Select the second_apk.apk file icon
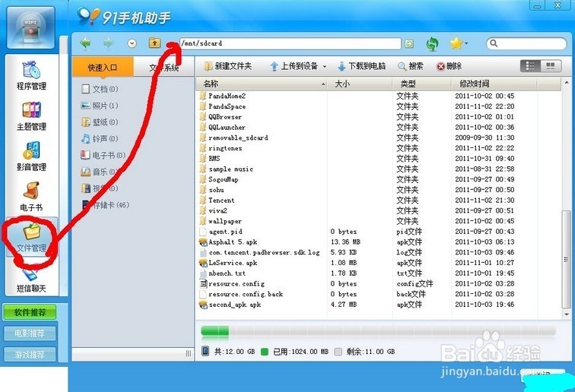Image resolution: width=575 pixels, height=392 pixels. (x=203, y=305)
